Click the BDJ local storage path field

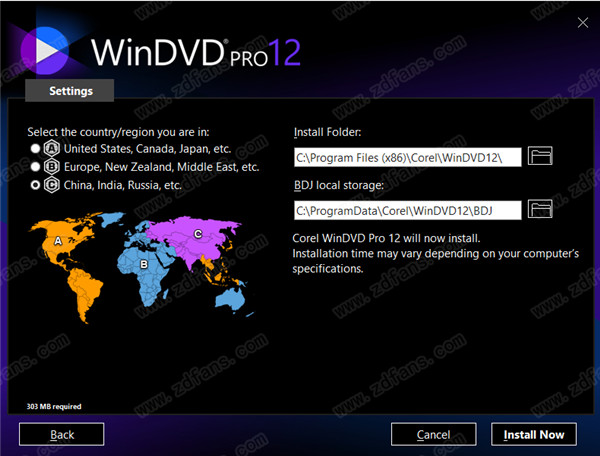click(x=408, y=210)
